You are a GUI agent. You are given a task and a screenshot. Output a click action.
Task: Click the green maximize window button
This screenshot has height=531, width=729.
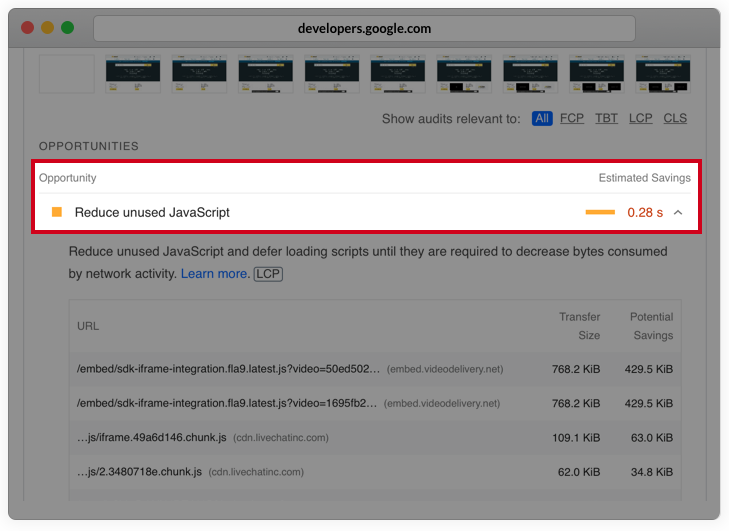pos(67,27)
